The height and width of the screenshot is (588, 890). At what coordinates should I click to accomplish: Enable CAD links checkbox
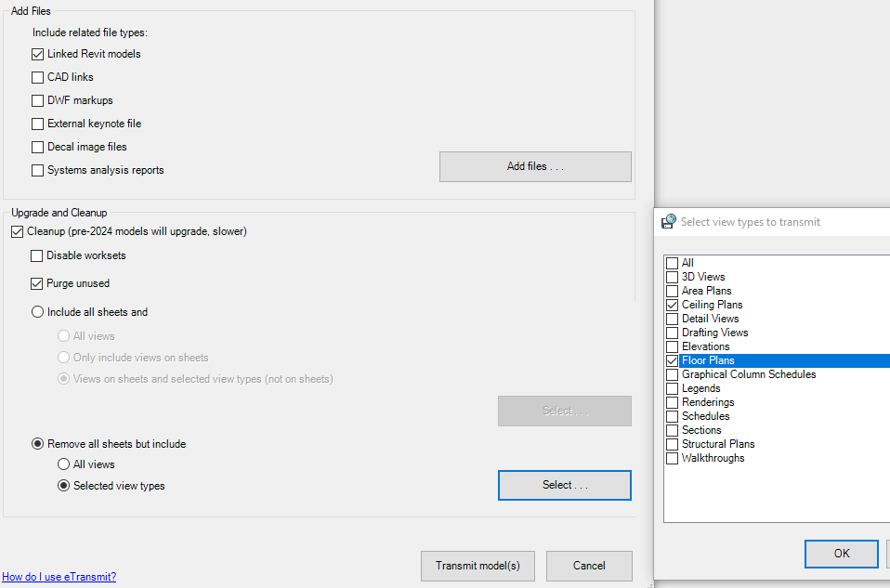coord(37,78)
